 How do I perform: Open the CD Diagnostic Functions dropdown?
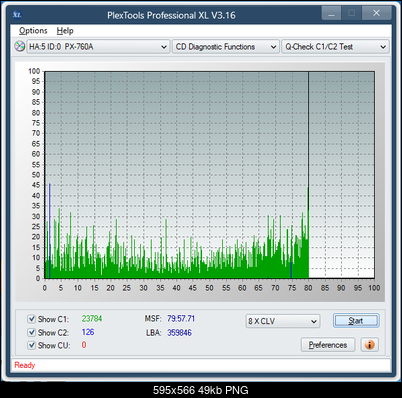coord(226,47)
